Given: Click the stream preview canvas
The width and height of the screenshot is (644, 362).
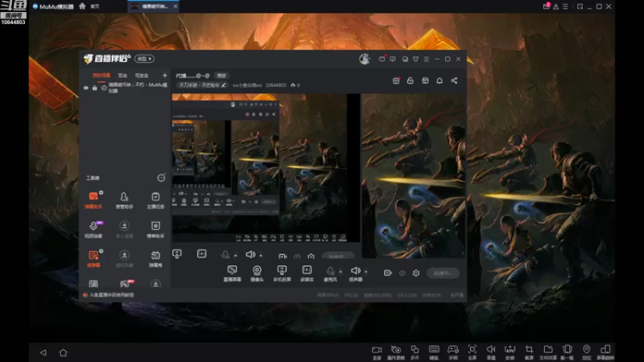Looking at the screenshot, I should point(319,175).
